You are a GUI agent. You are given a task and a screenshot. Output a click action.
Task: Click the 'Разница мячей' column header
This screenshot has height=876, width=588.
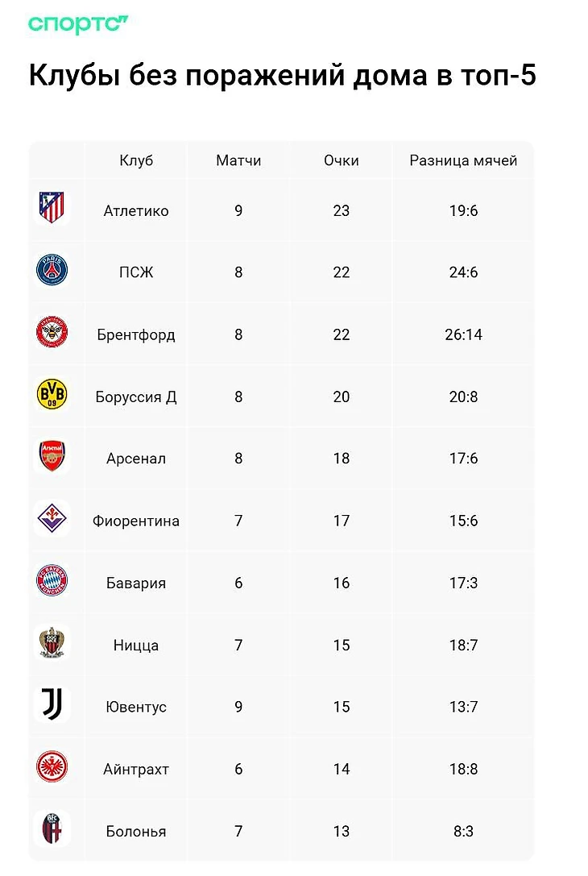point(463,160)
